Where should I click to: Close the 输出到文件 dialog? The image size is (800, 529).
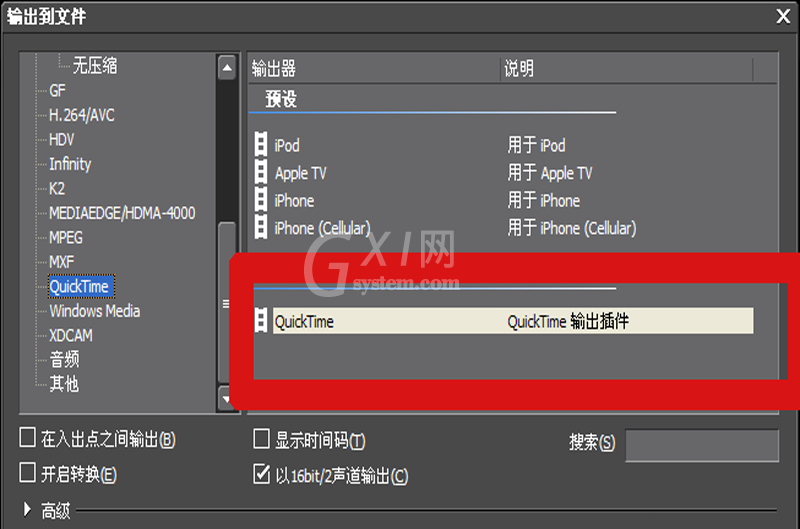783,16
